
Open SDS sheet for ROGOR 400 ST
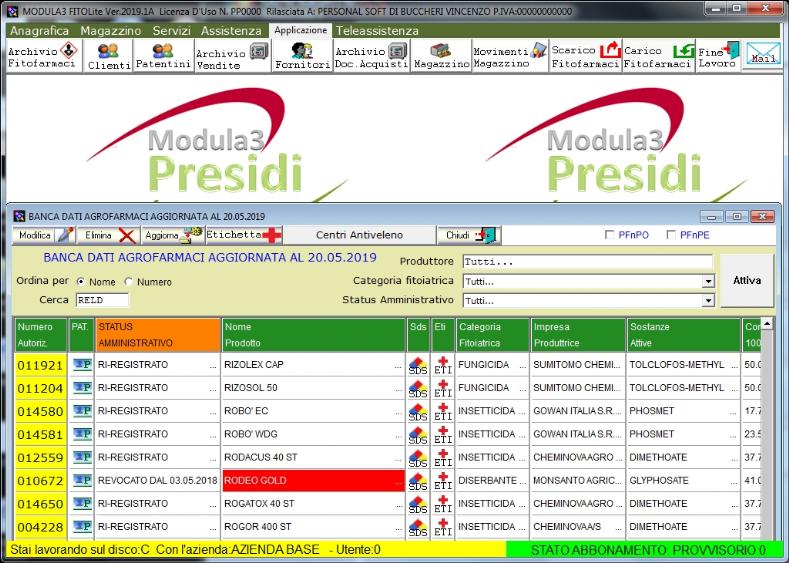418,528
